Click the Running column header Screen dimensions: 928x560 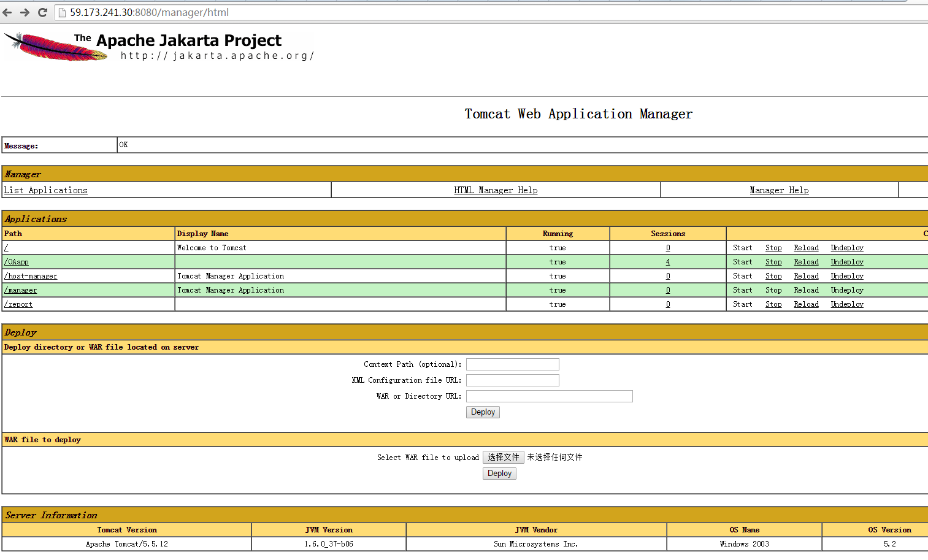558,234
